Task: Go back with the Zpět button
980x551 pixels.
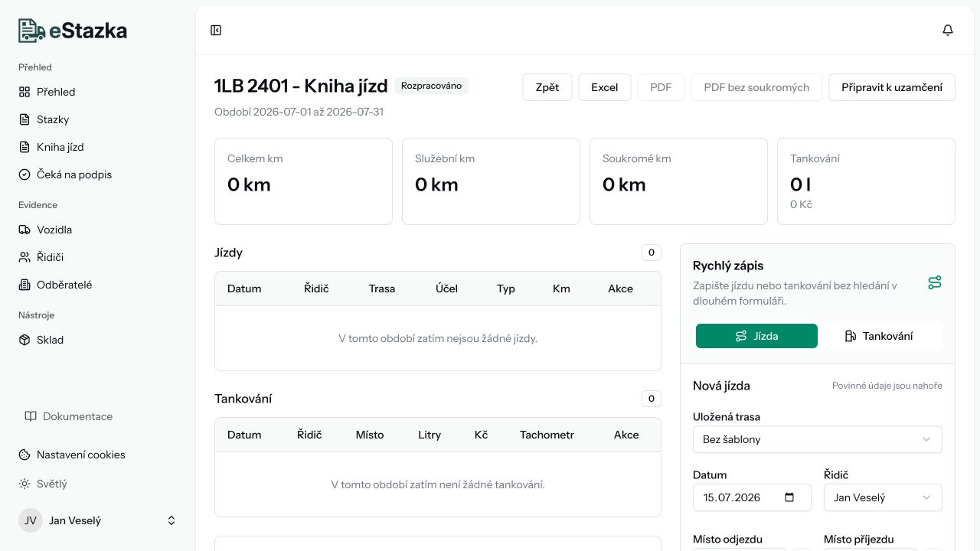Action: pyautogui.click(x=547, y=87)
